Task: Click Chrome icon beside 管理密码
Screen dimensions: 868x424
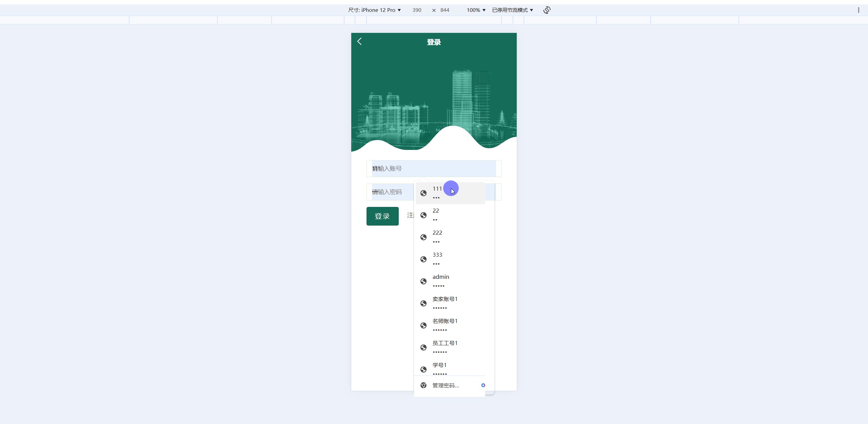Action: pyautogui.click(x=423, y=385)
